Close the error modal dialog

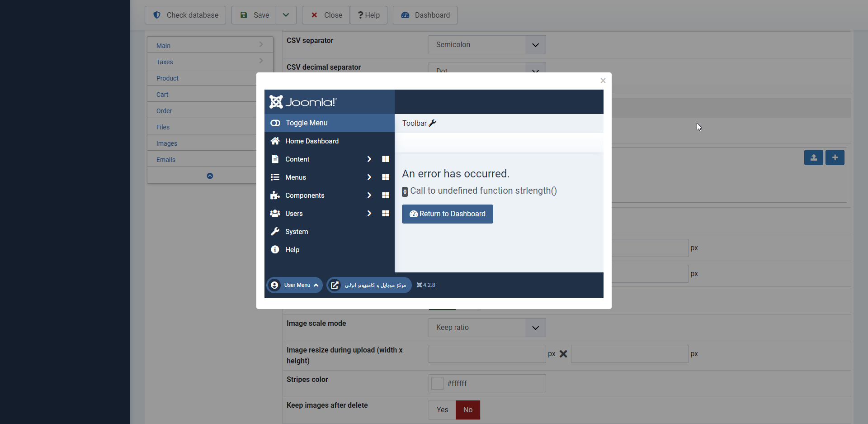coord(603,81)
